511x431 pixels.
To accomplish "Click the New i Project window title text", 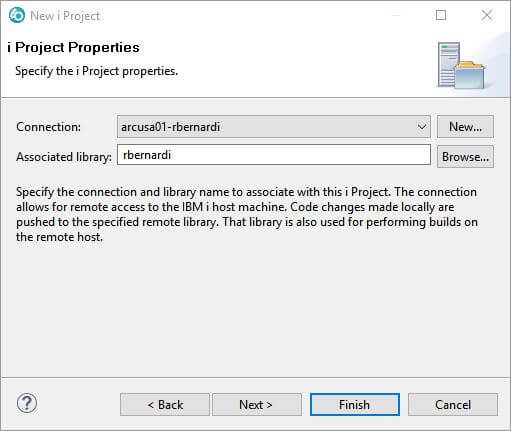I will pos(65,16).
